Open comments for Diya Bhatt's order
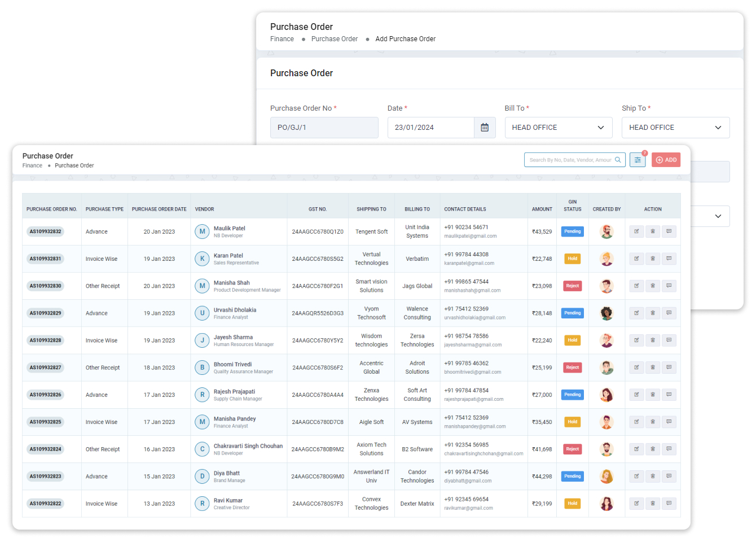This screenshot has height=542, width=756. point(669,477)
